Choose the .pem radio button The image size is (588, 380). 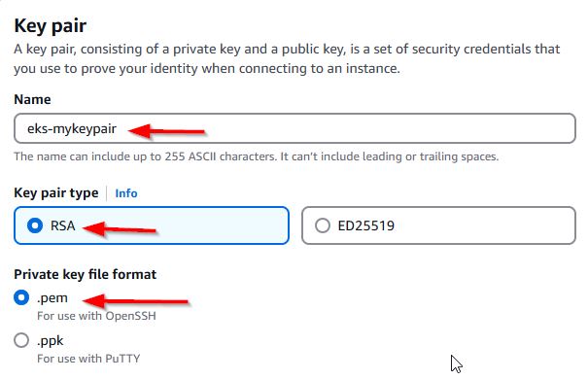click(21, 297)
